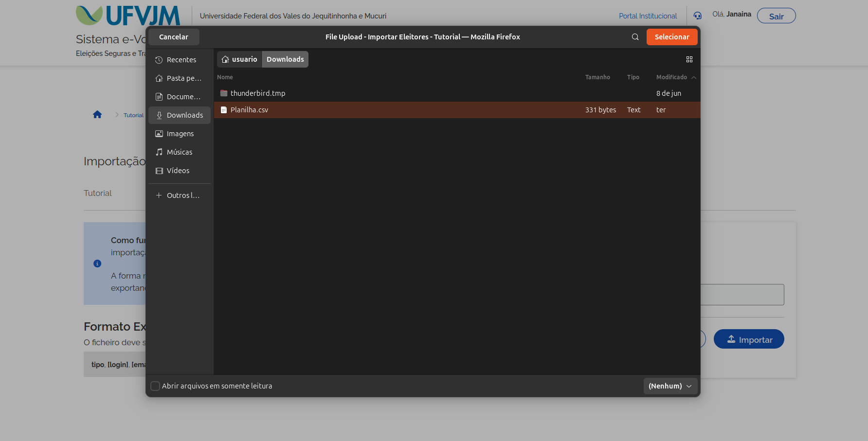Click the Tutorial section label on webpage

click(98, 193)
